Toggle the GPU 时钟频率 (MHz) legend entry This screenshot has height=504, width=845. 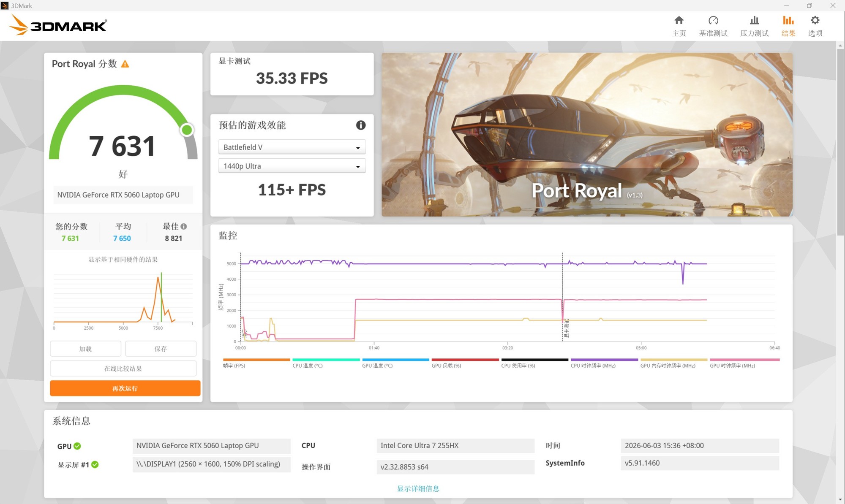[744, 363]
